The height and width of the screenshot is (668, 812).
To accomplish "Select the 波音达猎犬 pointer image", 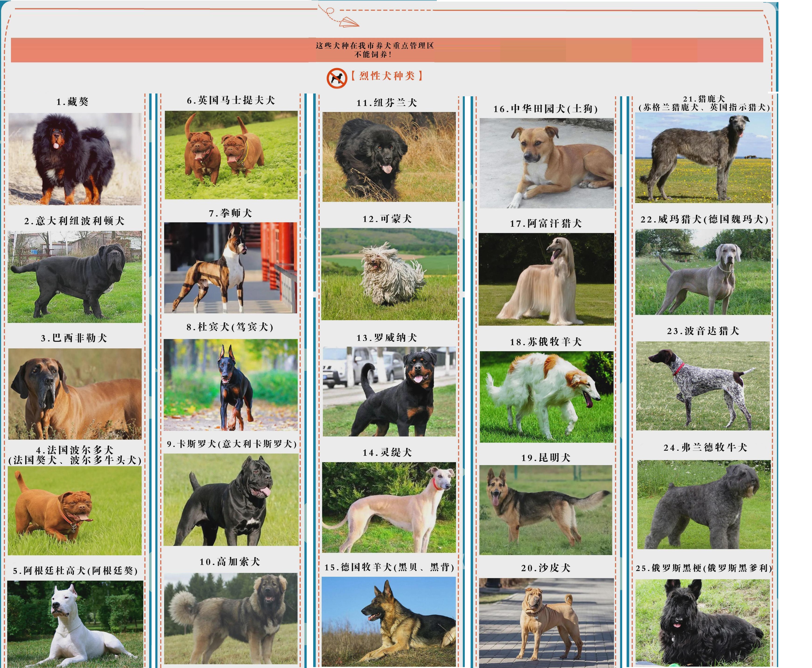I will click(x=703, y=386).
